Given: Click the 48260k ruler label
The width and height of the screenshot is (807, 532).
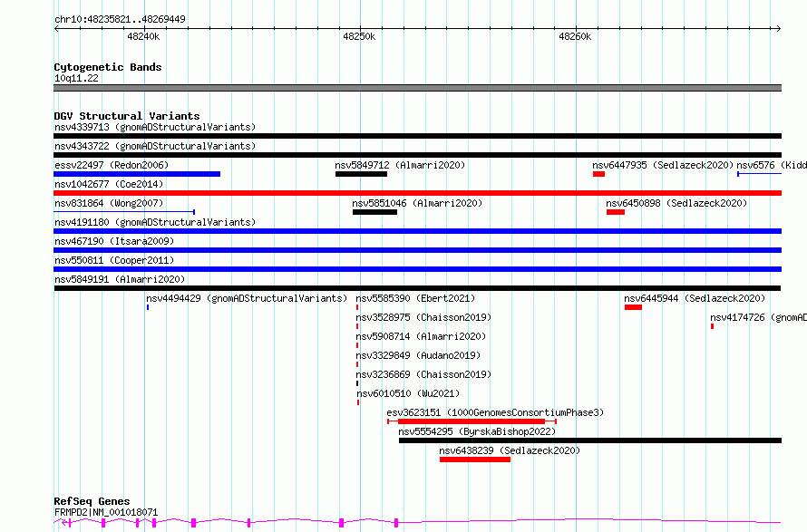Looking at the screenshot, I should point(575,36).
